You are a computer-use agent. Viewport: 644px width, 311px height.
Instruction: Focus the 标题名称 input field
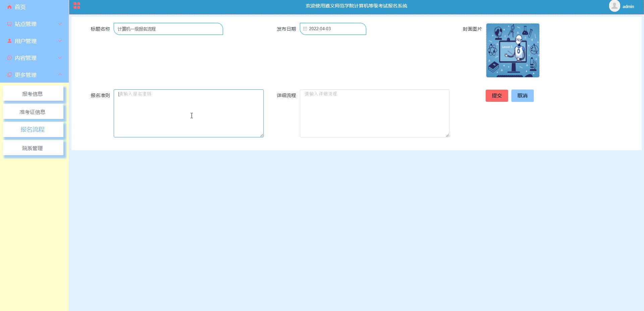[x=168, y=29]
